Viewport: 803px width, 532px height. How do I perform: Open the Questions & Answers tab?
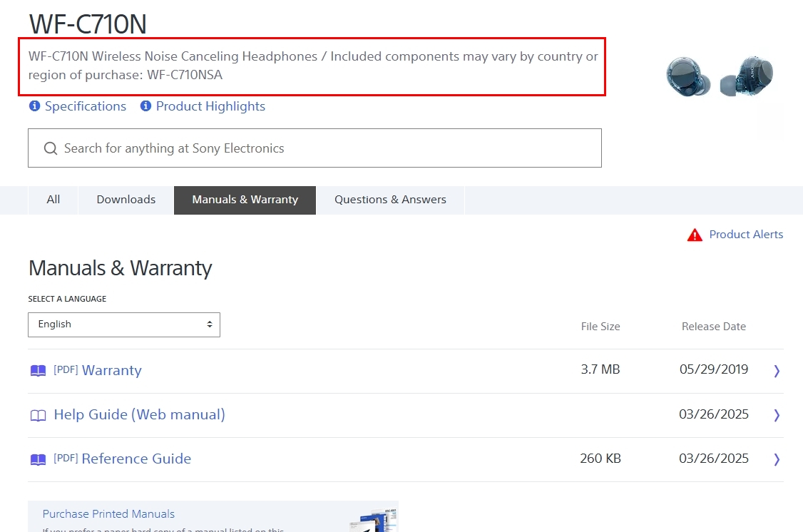pos(390,200)
